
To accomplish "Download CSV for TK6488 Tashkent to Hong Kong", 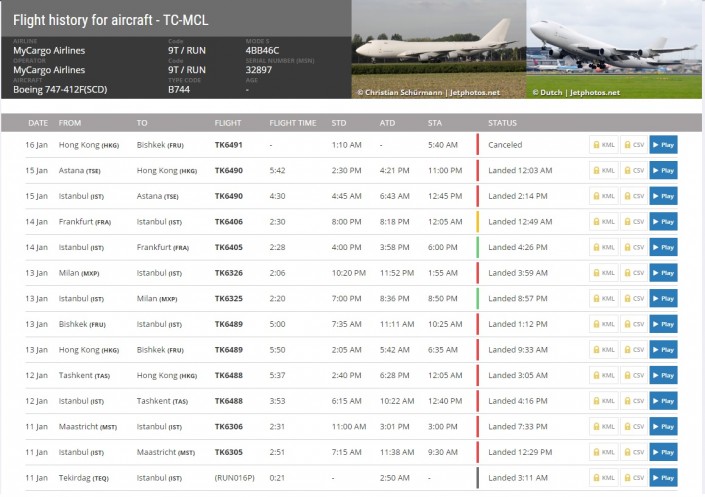I will pyautogui.click(x=633, y=376).
